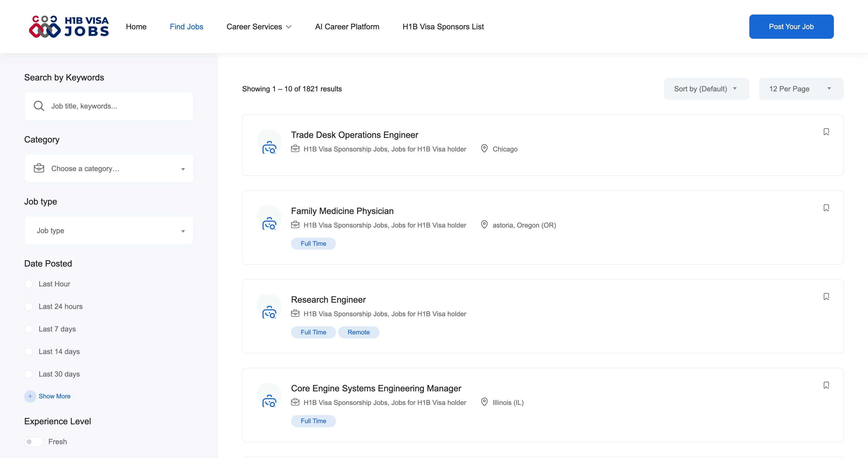Bookmark the Trade Desk Operations Engineer job

tap(826, 132)
